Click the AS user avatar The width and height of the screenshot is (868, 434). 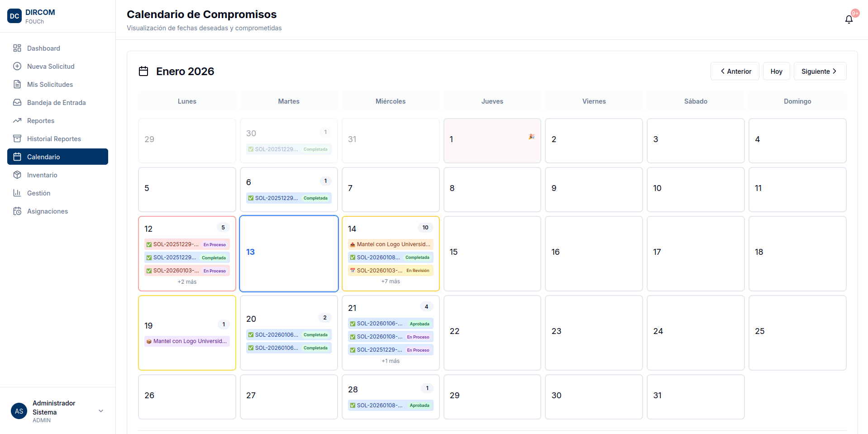[x=19, y=411]
